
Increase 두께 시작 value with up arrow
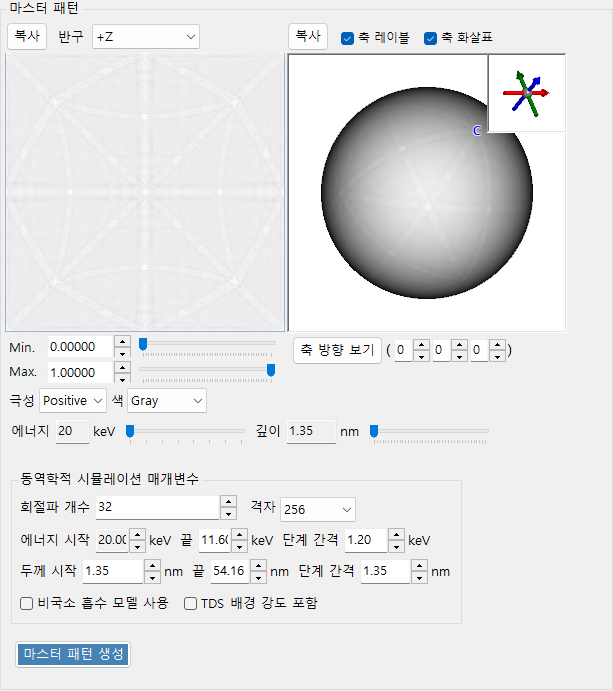point(152,566)
